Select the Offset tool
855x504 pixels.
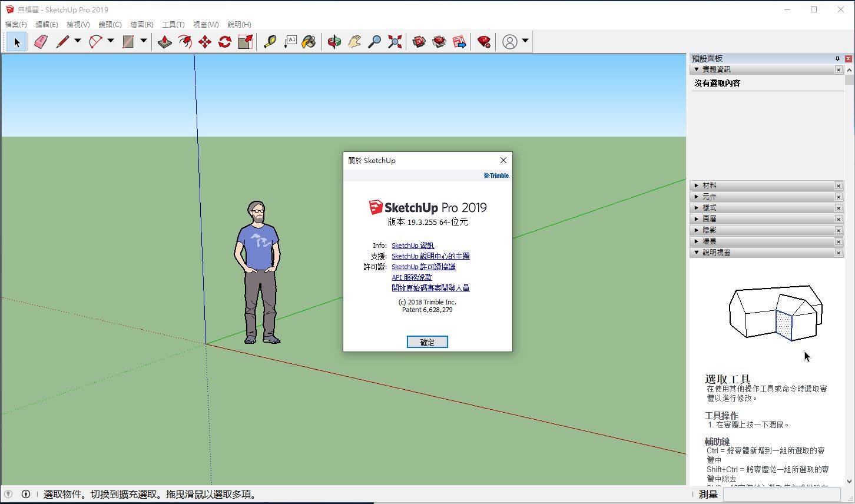185,42
